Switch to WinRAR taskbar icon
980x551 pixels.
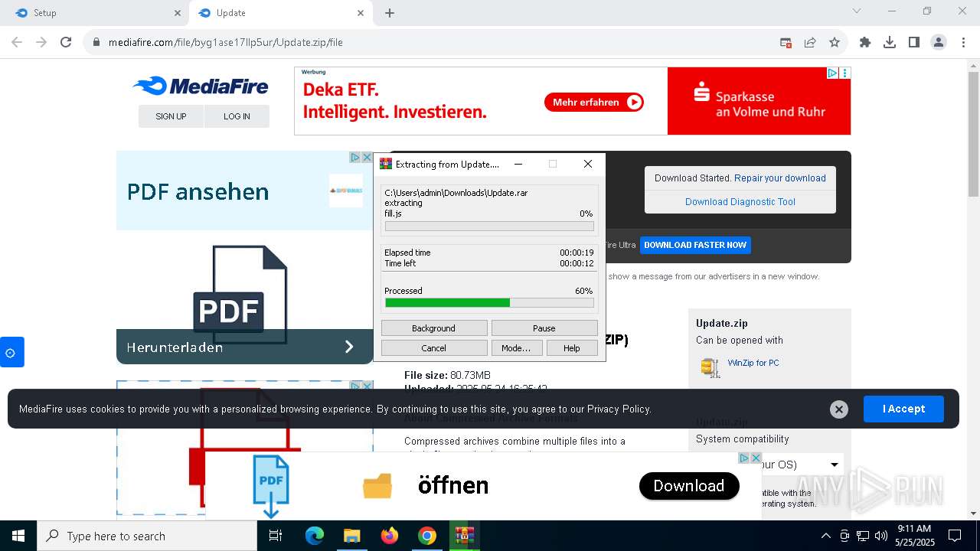tap(464, 536)
